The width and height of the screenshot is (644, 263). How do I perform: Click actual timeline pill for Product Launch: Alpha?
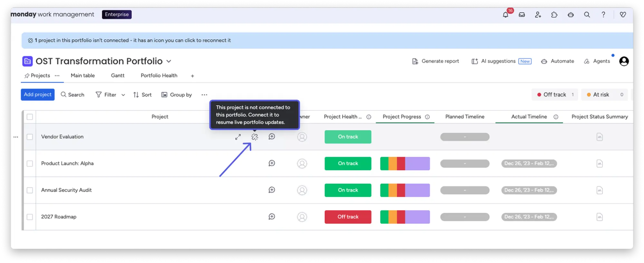(x=529, y=164)
